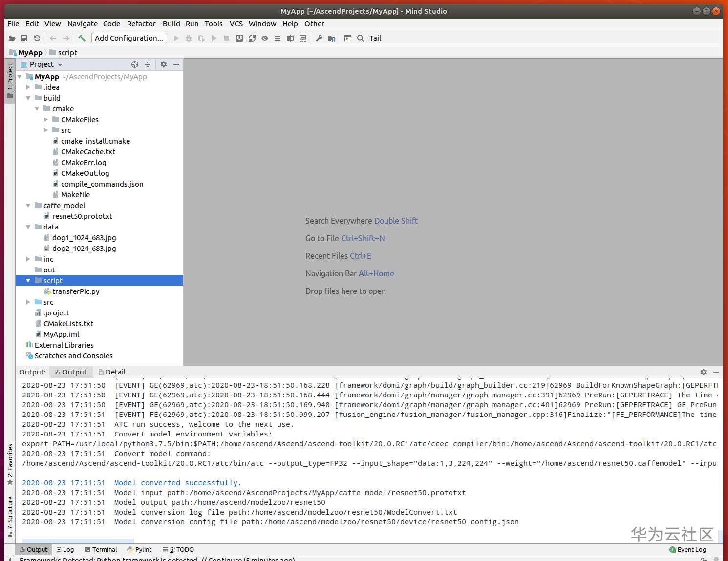
Task: Click the eye icon in the main toolbar
Action: pos(265,38)
